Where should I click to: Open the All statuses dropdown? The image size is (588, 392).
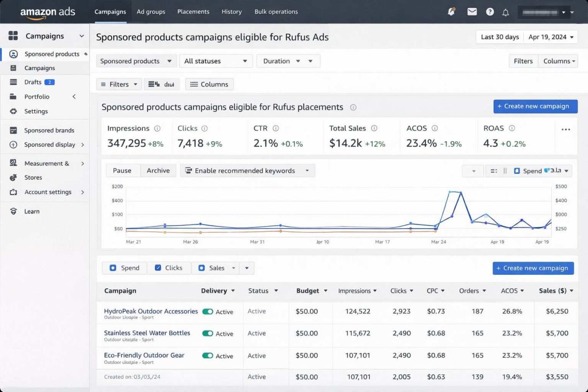(x=216, y=61)
